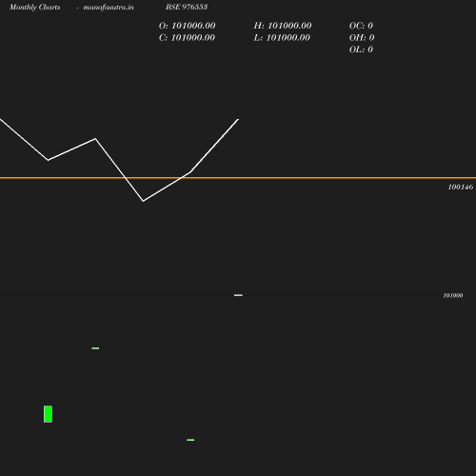Screen dimensions: 476x476
Task: Click the 'BSE 976553' symbol label
Action: [187, 7]
